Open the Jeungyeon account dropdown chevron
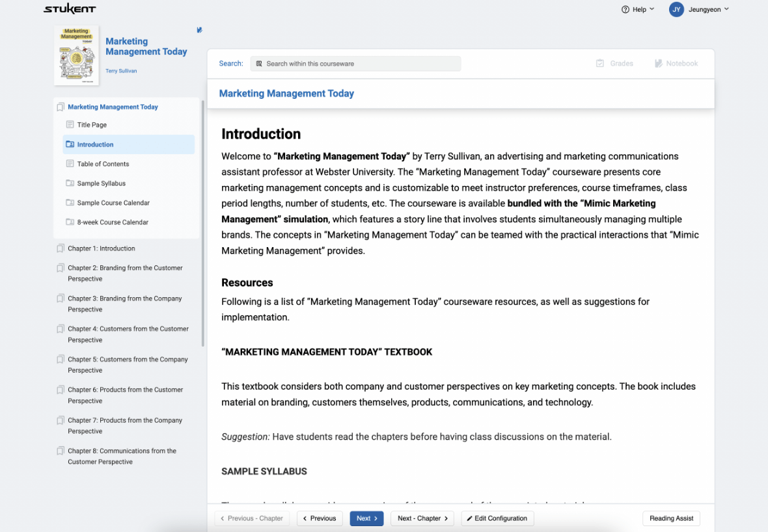 (x=727, y=9)
